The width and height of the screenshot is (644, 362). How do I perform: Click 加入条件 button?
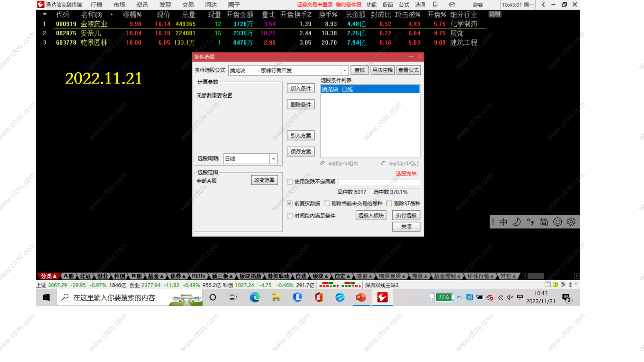coord(301,88)
